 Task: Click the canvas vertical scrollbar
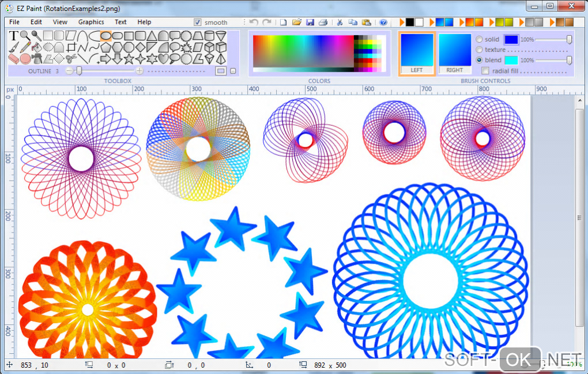(x=579, y=218)
